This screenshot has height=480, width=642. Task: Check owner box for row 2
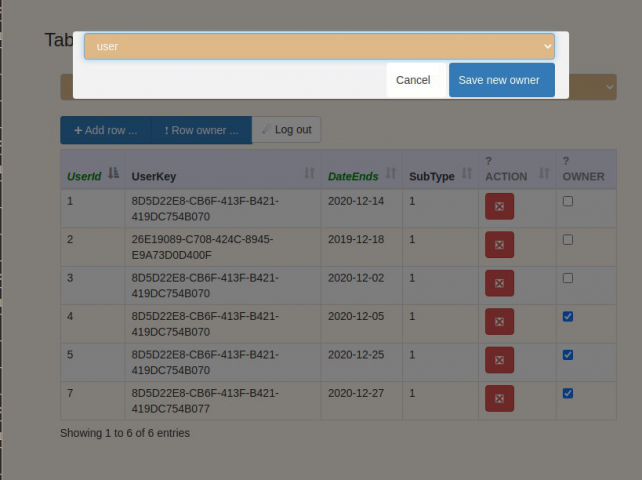(568, 240)
